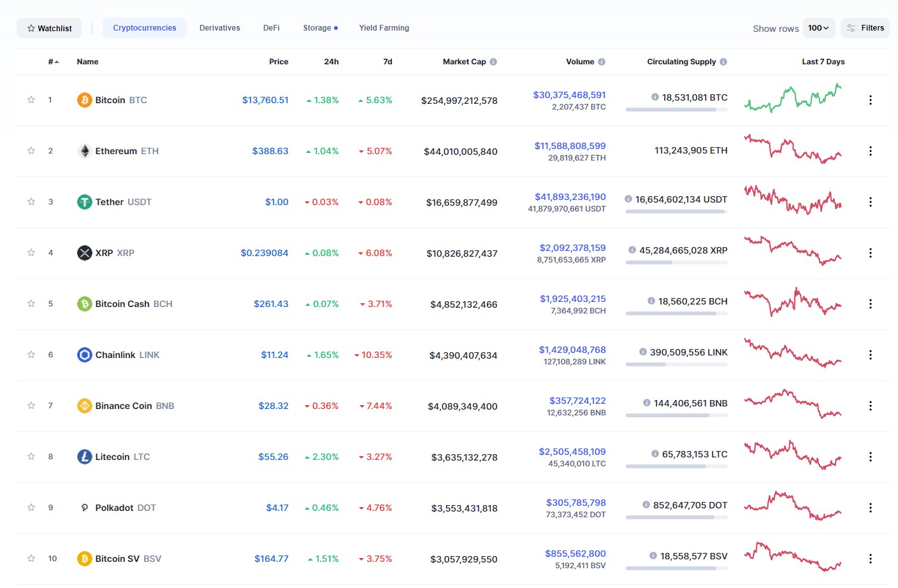This screenshot has width=898, height=588.
Task: Open Bitcoin price link $13,760.51
Action: point(265,100)
